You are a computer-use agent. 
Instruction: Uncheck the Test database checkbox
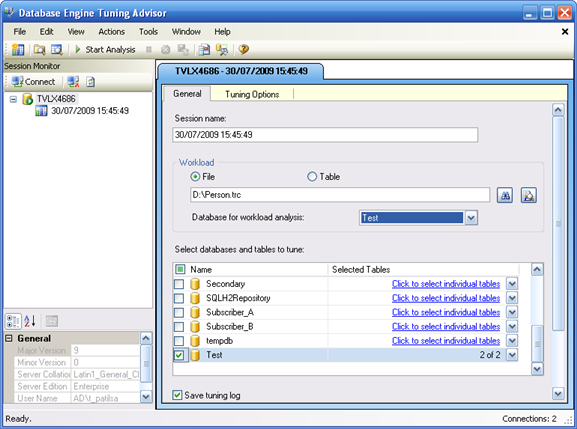[179, 355]
